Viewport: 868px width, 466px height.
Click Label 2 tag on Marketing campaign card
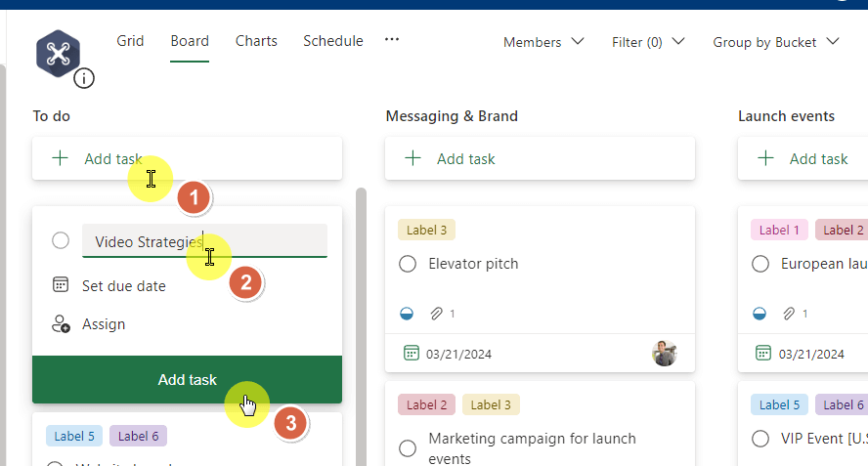(426, 405)
